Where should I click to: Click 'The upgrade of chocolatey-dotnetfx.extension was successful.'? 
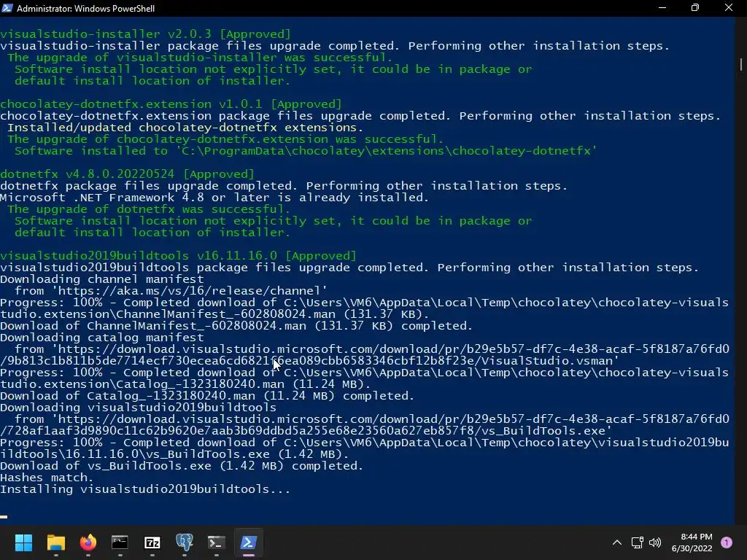[225, 139]
